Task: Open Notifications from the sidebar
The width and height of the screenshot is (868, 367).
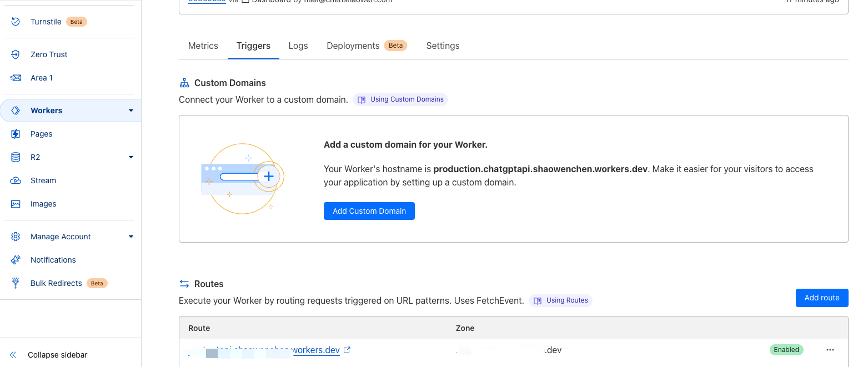Action: tap(53, 260)
